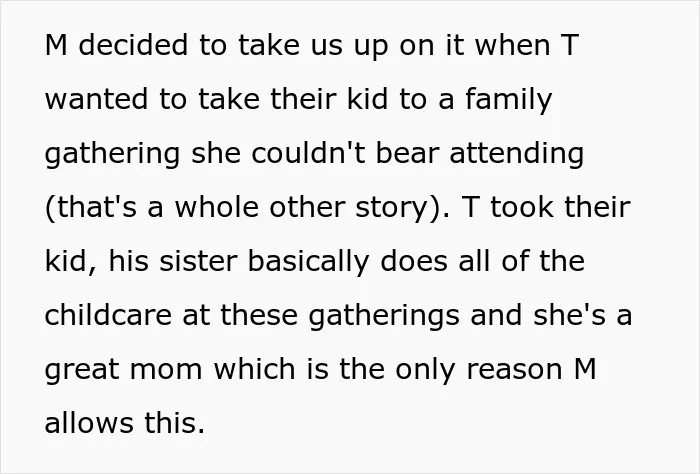Click the word 'wanted' in second line
Viewport: 700px width, 474px height.
pyautogui.click(x=96, y=99)
